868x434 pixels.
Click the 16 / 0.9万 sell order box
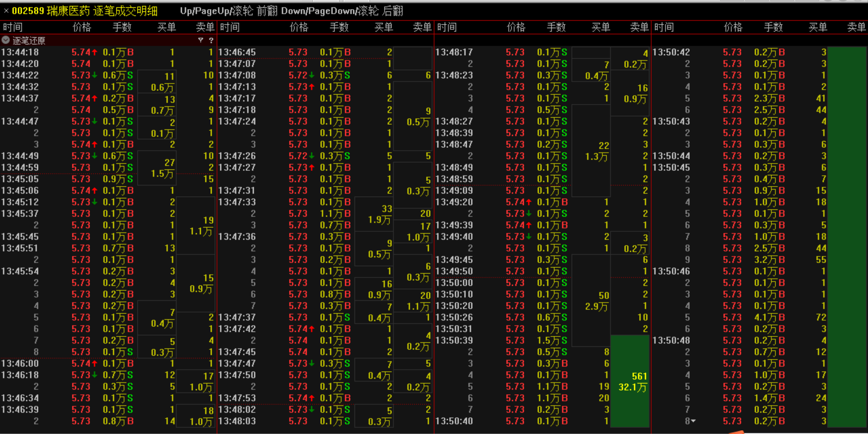pyautogui.click(x=630, y=93)
